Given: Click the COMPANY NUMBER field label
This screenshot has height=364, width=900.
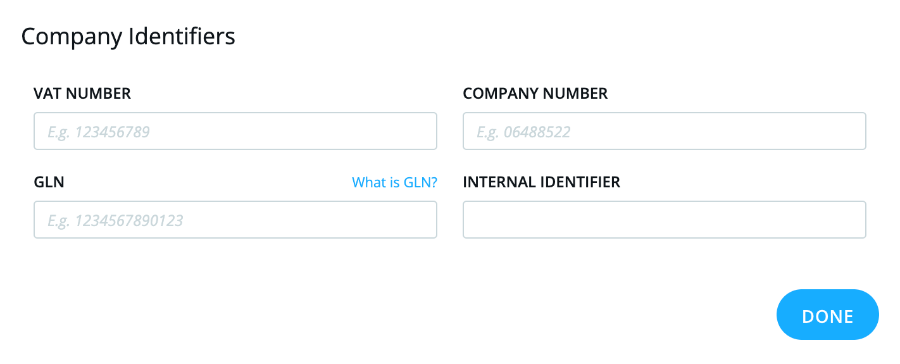Looking at the screenshot, I should tap(535, 94).
